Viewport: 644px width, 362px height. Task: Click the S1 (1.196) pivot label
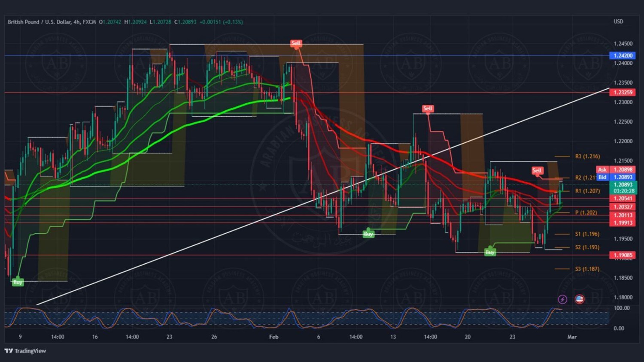click(x=587, y=234)
